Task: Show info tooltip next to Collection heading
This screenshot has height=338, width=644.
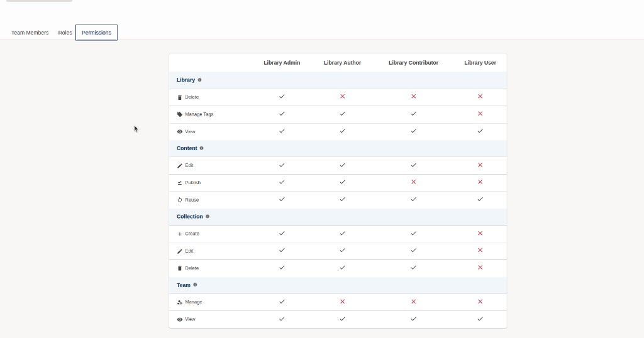Action: point(208,217)
